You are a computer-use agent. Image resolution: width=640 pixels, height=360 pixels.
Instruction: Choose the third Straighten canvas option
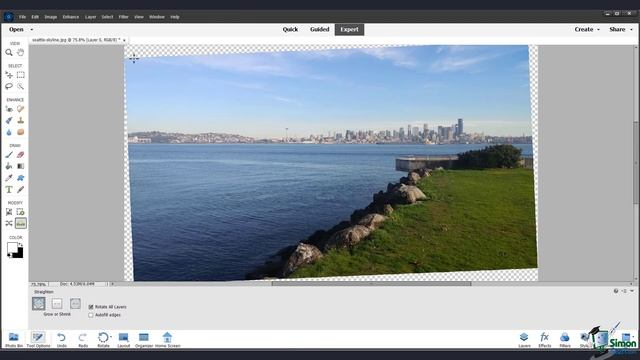click(75, 303)
